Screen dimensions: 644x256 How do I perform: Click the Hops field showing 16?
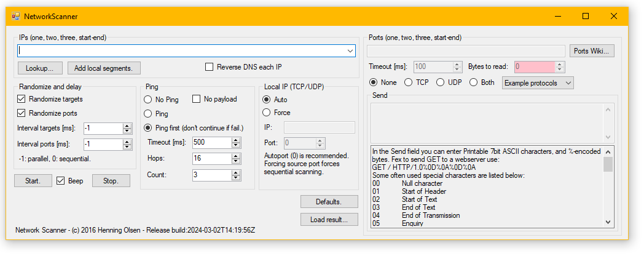pos(211,158)
